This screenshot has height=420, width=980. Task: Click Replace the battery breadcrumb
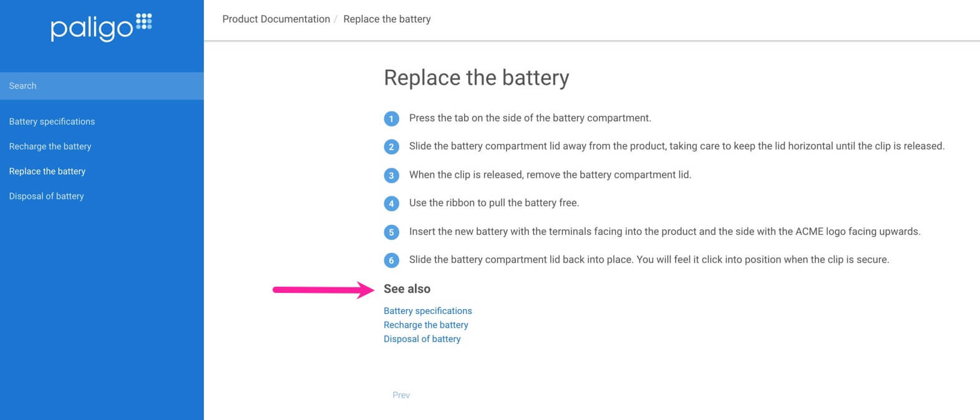pyautogui.click(x=387, y=19)
